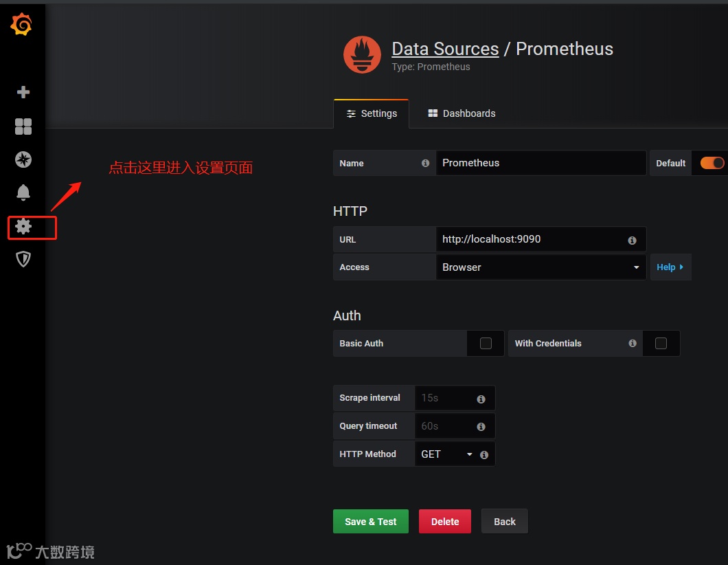Toggle the Default data source switch
The height and width of the screenshot is (565, 728).
coord(712,163)
